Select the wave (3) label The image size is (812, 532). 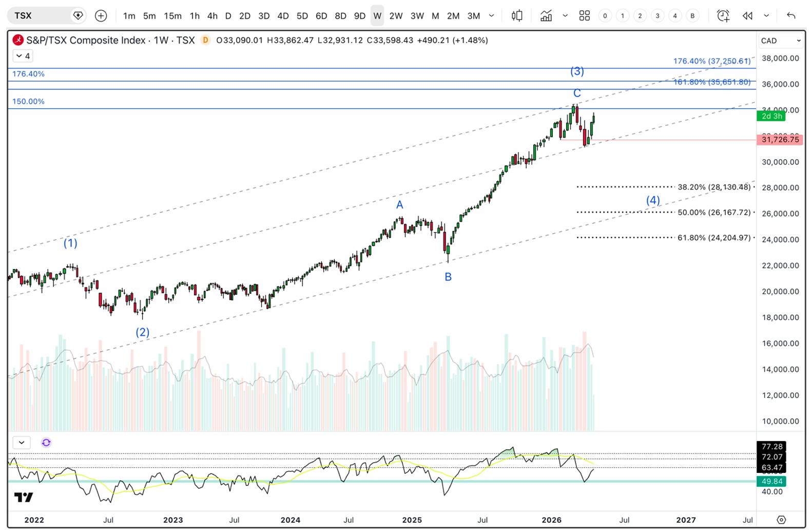(577, 71)
